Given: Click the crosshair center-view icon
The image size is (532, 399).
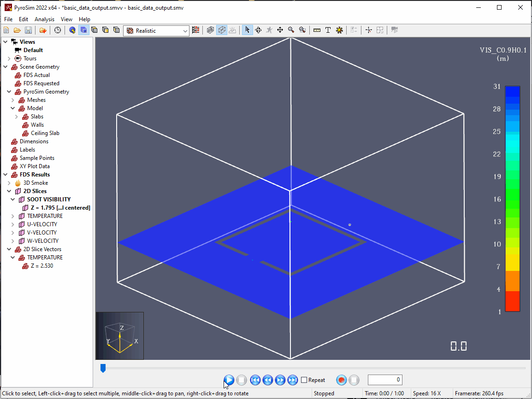Looking at the screenshot, I should (369, 30).
